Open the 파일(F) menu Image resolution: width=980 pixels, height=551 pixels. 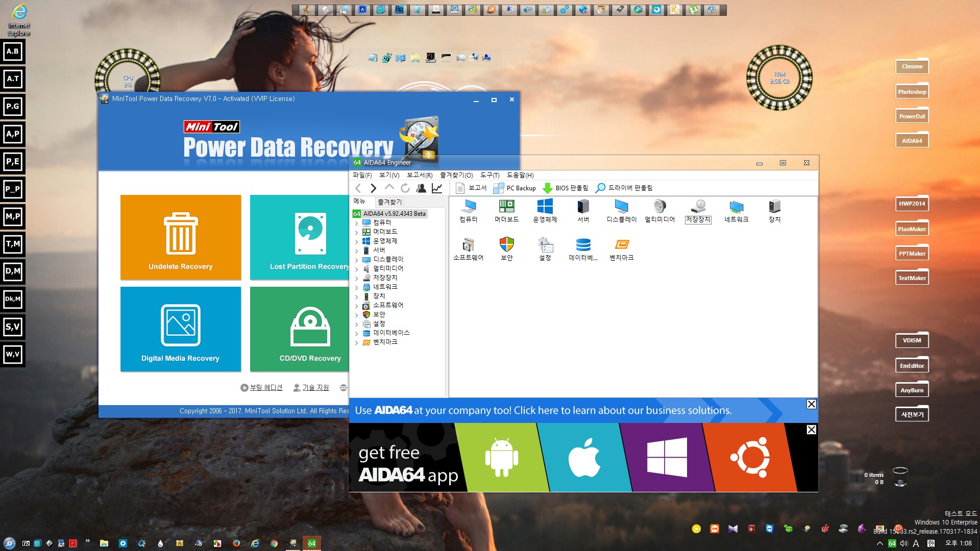362,175
